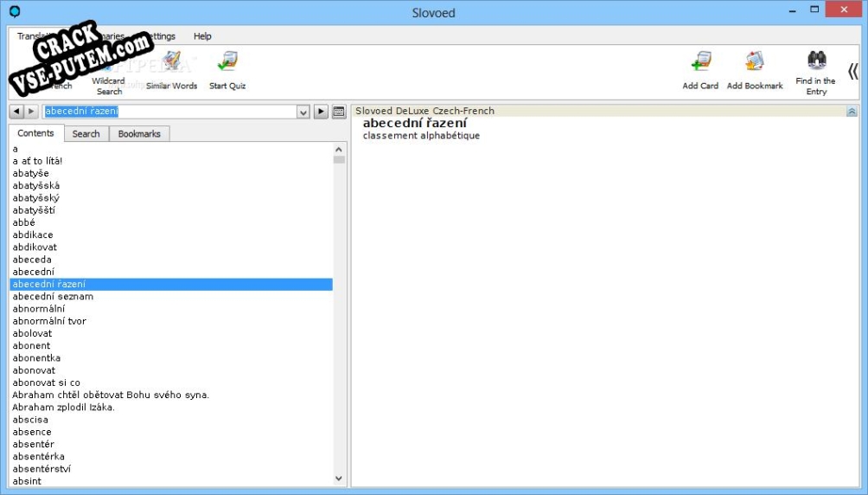The width and height of the screenshot is (868, 495).
Task: Go forward to the next word
Action: tap(31, 112)
